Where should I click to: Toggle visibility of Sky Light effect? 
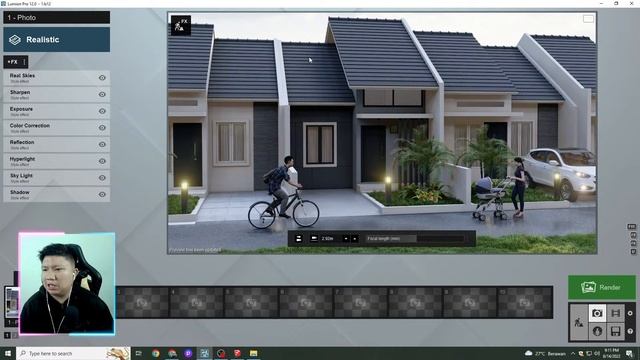(x=102, y=178)
